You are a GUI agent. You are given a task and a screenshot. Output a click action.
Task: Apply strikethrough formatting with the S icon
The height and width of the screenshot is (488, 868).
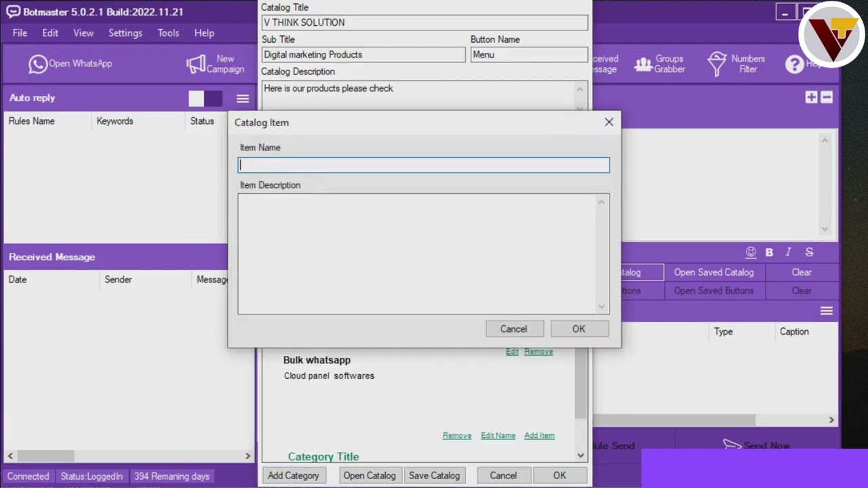coord(809,252)
